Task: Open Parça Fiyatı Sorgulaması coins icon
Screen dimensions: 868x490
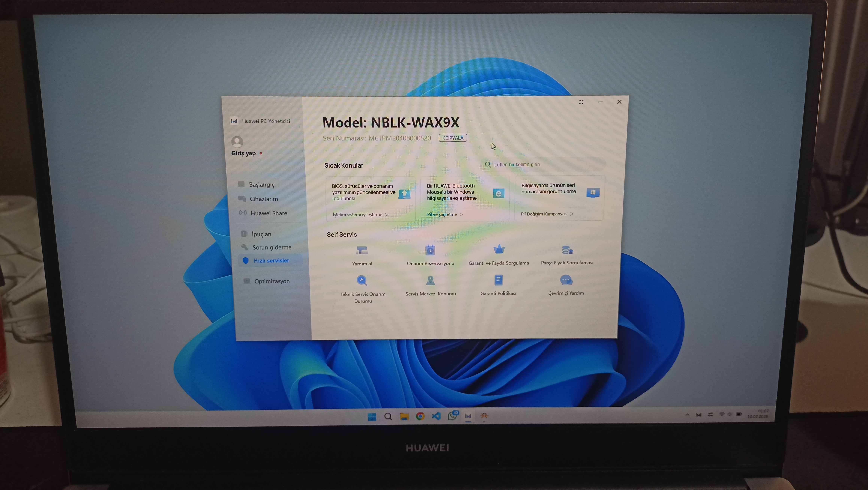Action: [567, 250]
